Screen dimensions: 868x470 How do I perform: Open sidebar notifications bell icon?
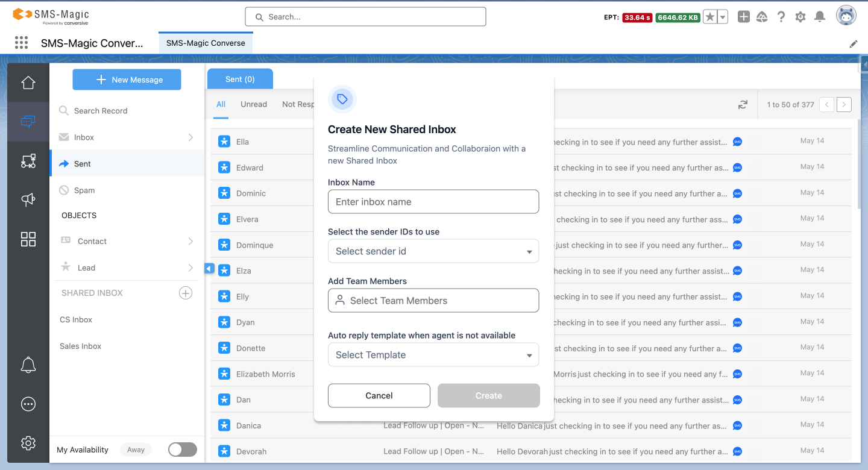pos(28,365)
